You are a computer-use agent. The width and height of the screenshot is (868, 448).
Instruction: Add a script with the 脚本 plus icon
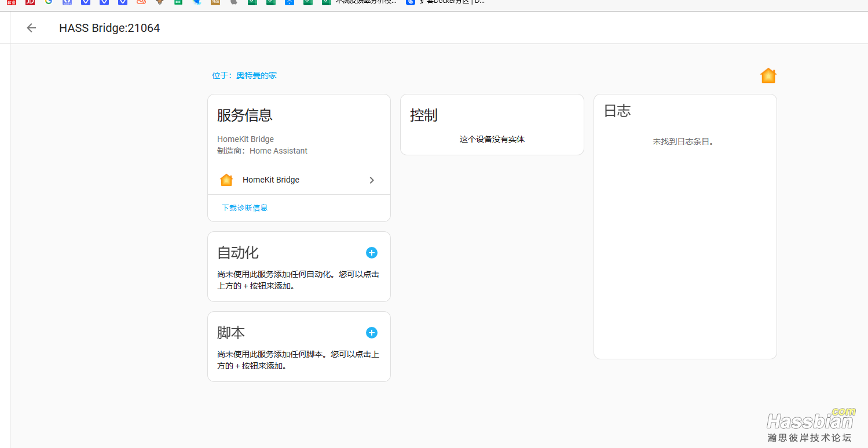pyautogui.click(x=372, y=333)
